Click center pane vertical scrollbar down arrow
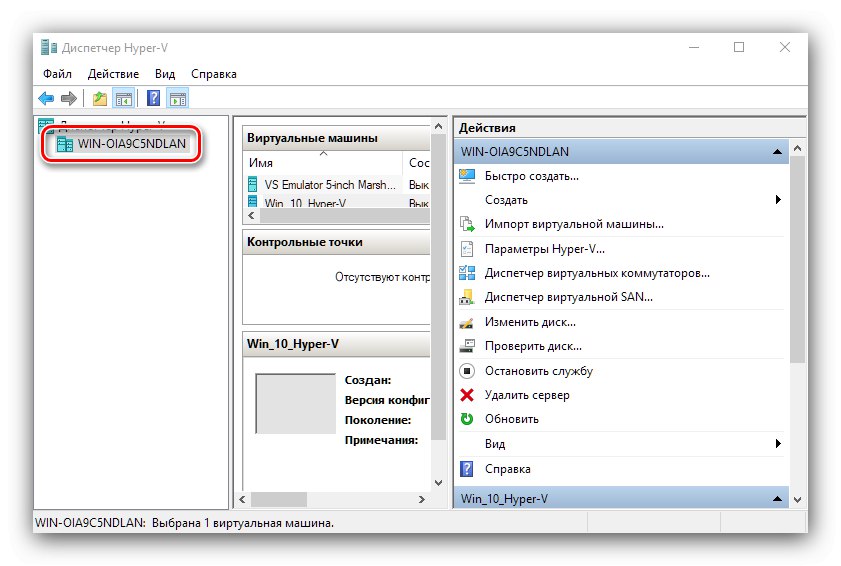This screenshot has width=841, height=566. [438, 482]
